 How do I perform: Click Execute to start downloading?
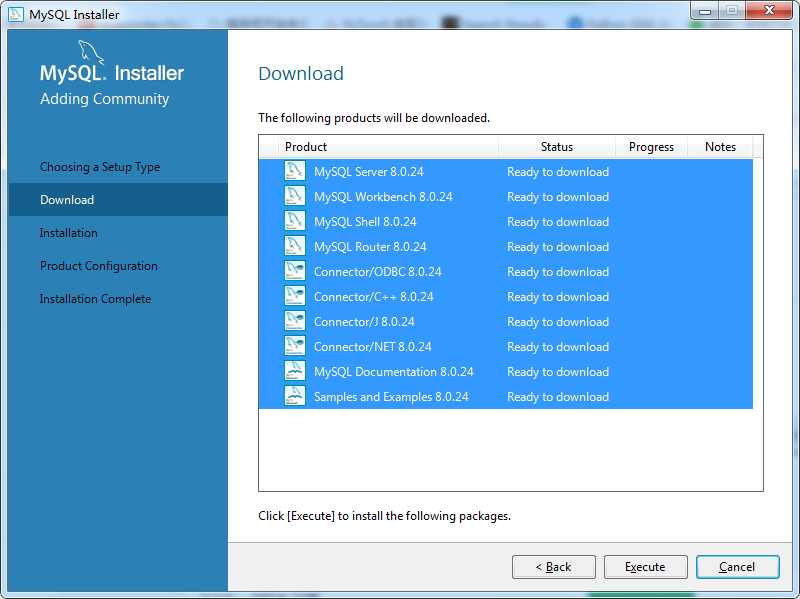[x=645, y=567]
